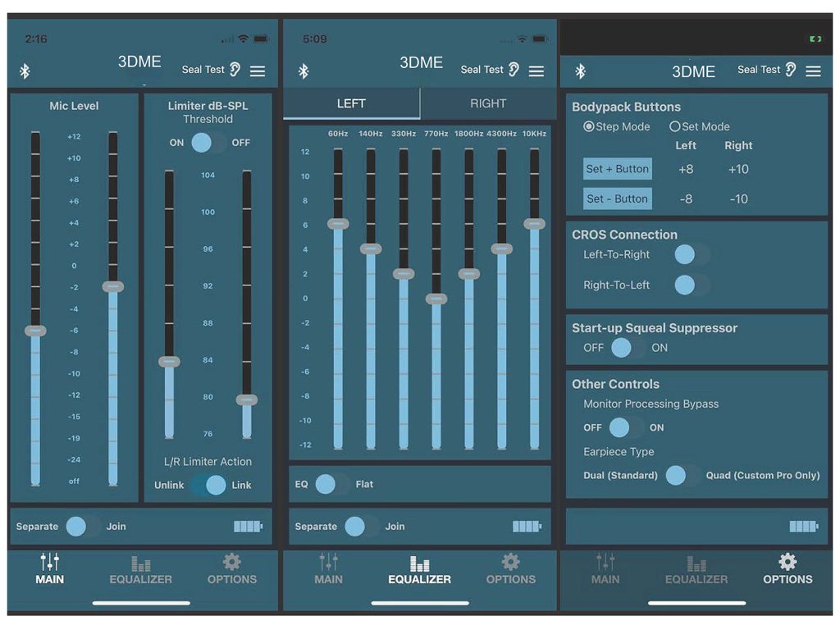Switch to the RIGHT ear equalizer tab
The width and height of the screenshot is (840, 630).
[x=488, y=103]
